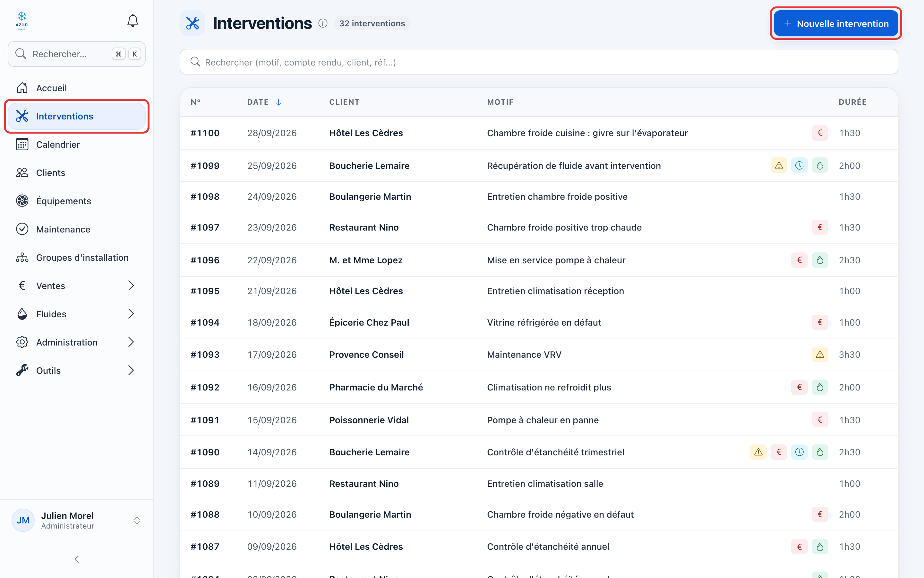Click the warning badge on row #1093
Image resolution: width=924 pixels, height=578 pixels.
coord(820,355)
